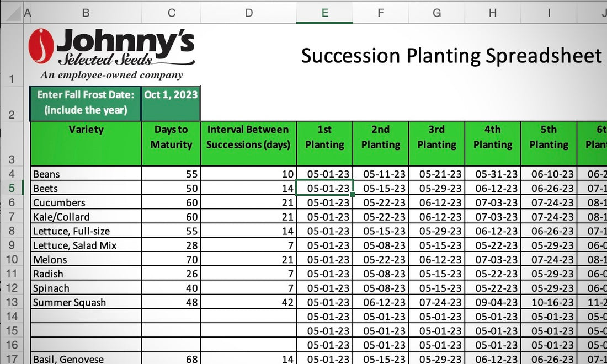This screenshot has height=364, width=607.
Task: Click fill handle on selected cell E5
Action: tap(352, 194)
